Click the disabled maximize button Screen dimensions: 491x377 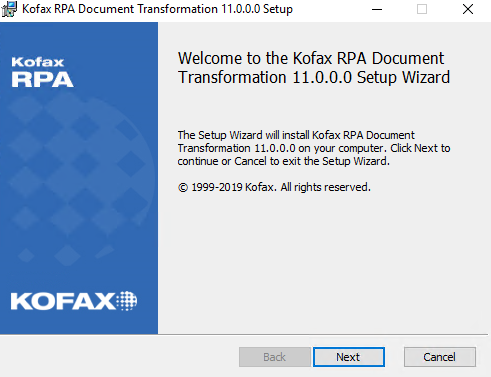422,9
